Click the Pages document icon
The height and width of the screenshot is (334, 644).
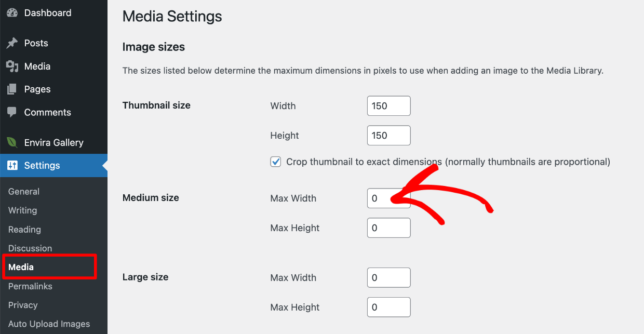pyautogui.click(x=11, y=89)
